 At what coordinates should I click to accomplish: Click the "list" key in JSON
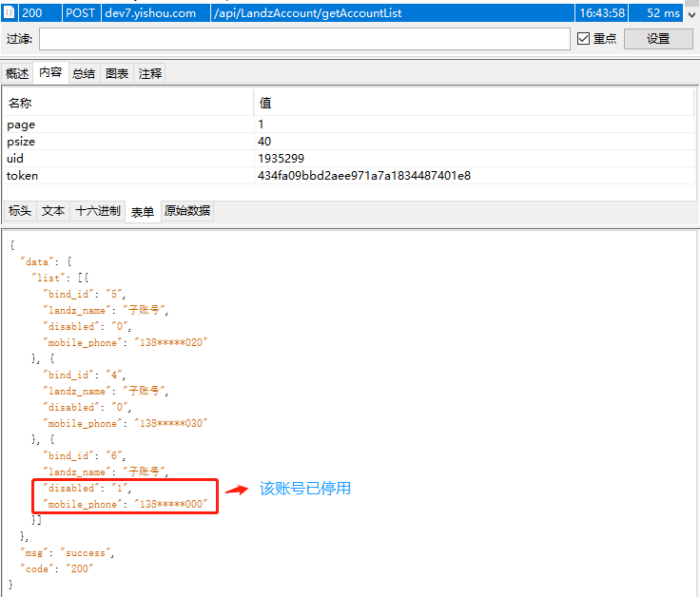pyautogui.click(x=49, y=278)
